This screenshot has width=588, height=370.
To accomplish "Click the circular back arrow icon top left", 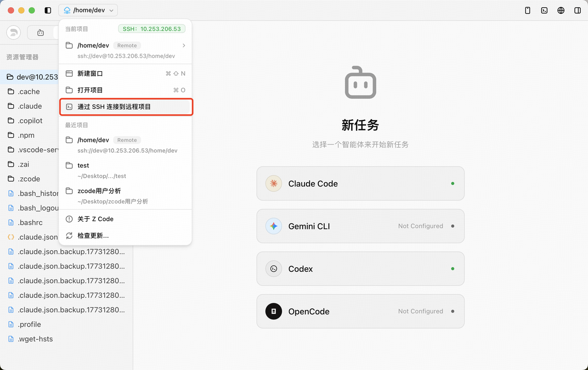I will (x=13, y=32).
